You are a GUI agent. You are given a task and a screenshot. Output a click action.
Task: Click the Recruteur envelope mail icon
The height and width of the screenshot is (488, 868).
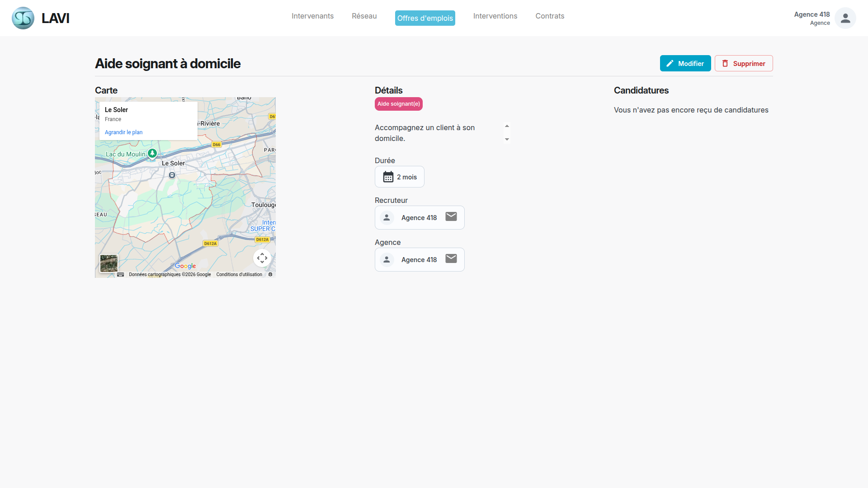pyautogui.click(x=451, y=217)
